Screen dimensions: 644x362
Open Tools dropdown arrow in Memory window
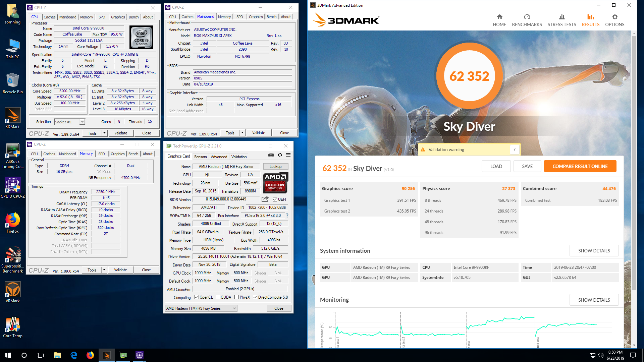[104, 270]
